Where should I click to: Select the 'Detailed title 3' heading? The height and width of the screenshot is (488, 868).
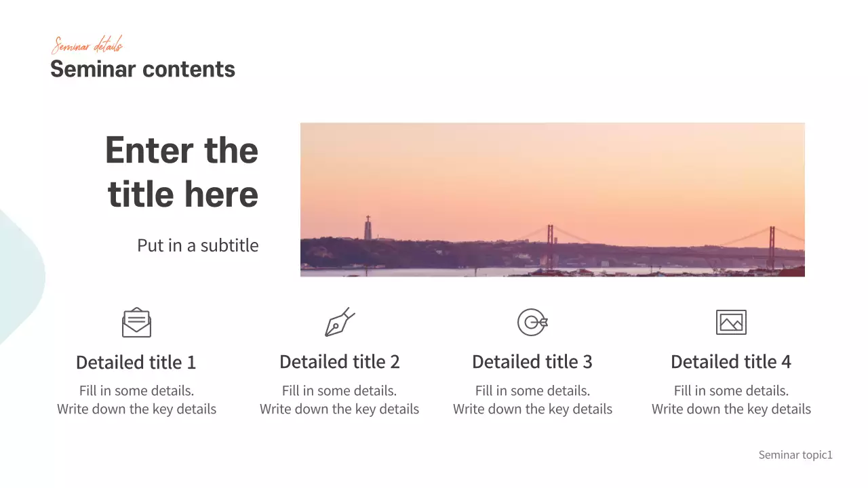click(x=532, y=362)
